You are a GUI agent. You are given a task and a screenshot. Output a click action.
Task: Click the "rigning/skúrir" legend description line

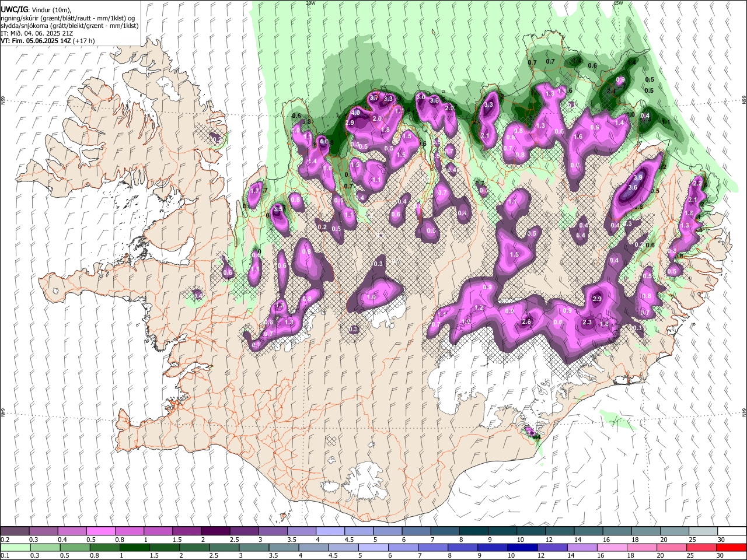[69, 18]
